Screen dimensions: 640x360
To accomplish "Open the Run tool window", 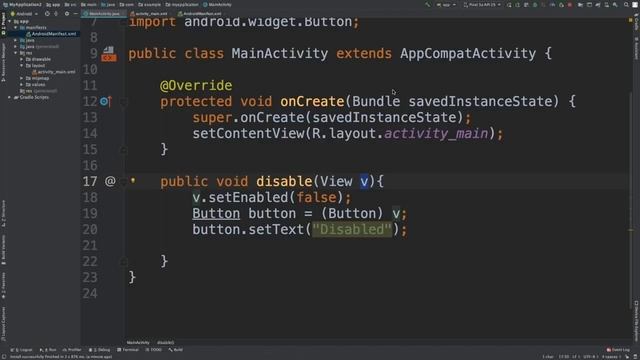I will coord(48,350).
